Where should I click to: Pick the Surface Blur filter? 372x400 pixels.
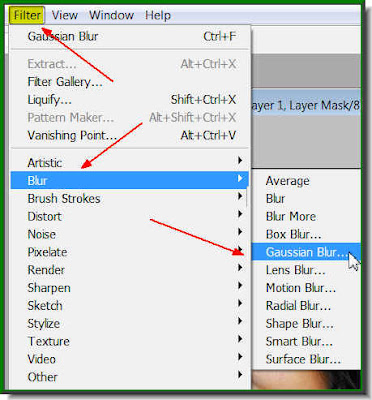(x=306, y=359)
